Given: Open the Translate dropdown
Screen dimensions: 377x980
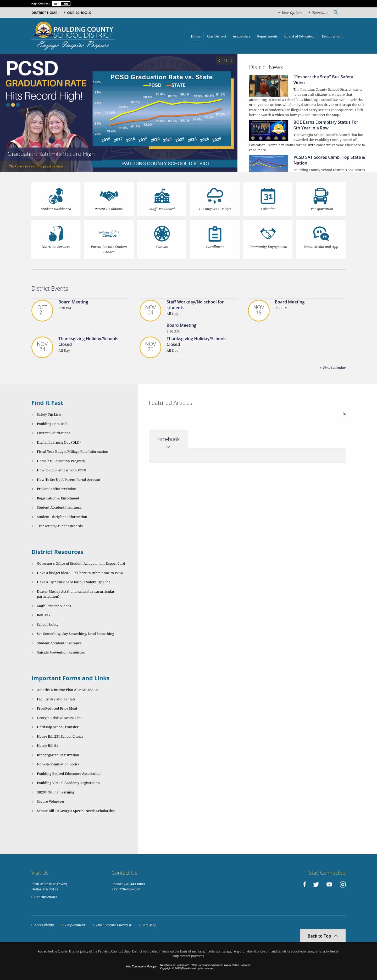Looking at the screenshot, I should point(318,13).
